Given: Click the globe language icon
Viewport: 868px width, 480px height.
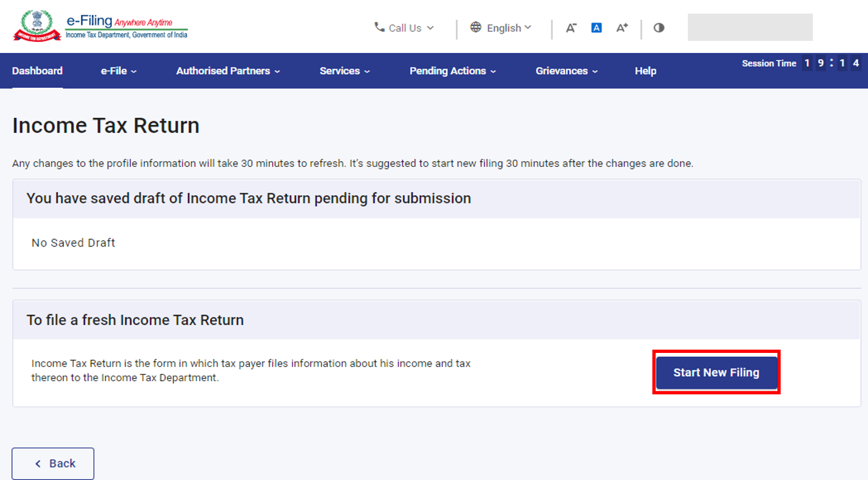Looking at the screenshot, I should click(x=475, y=27).
